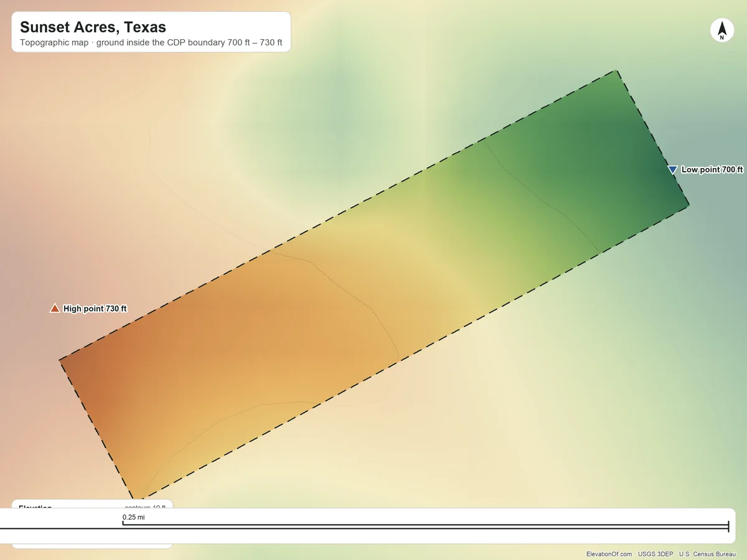Click the orange high point triangle marker

[x=55, y=308]
